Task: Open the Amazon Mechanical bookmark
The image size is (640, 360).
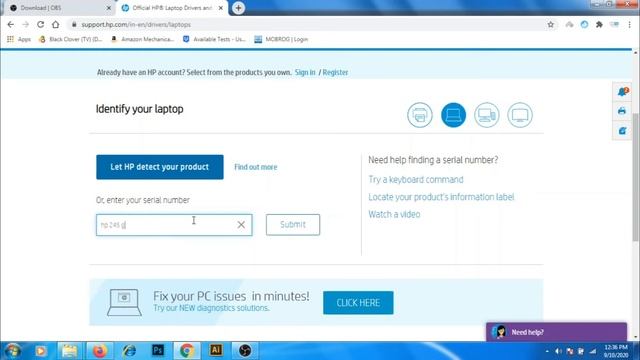Action: point(142,39)
